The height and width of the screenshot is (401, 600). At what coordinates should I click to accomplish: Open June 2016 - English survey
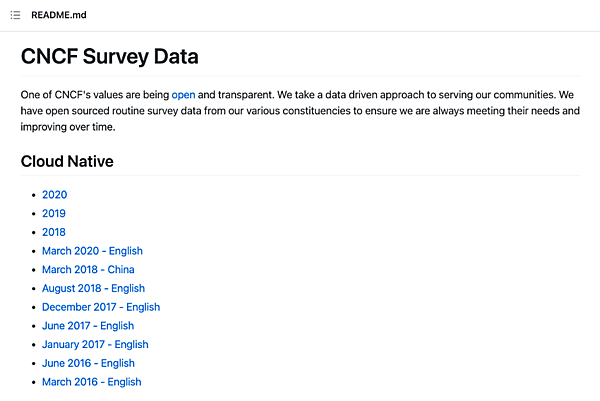click(87, 363)
